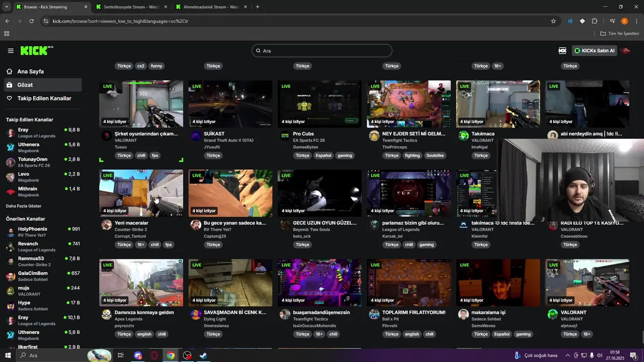Image resolution: width=644 pixels, height=362 pixels.
Task: Bookmark this page with star icon
Action: tap(553, 21)
